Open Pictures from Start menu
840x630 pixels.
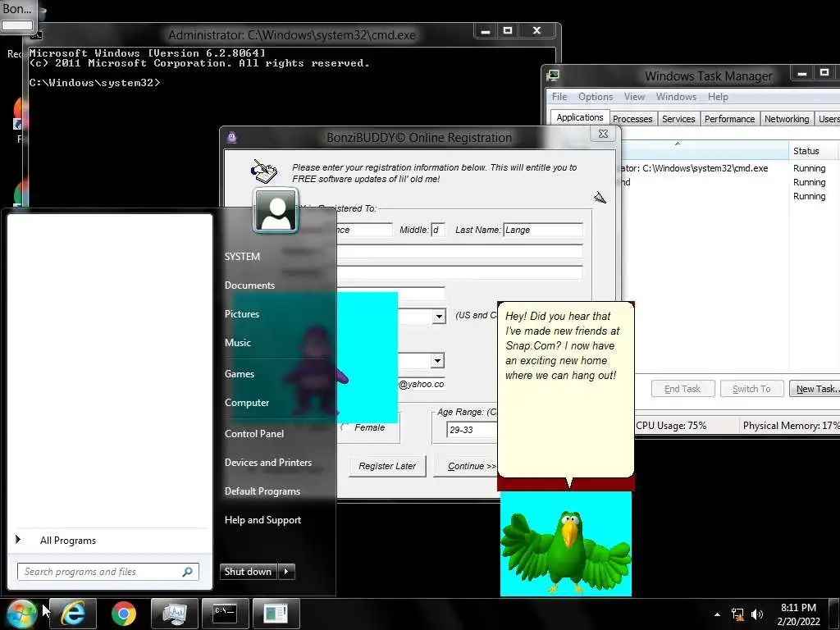point(242,314)
